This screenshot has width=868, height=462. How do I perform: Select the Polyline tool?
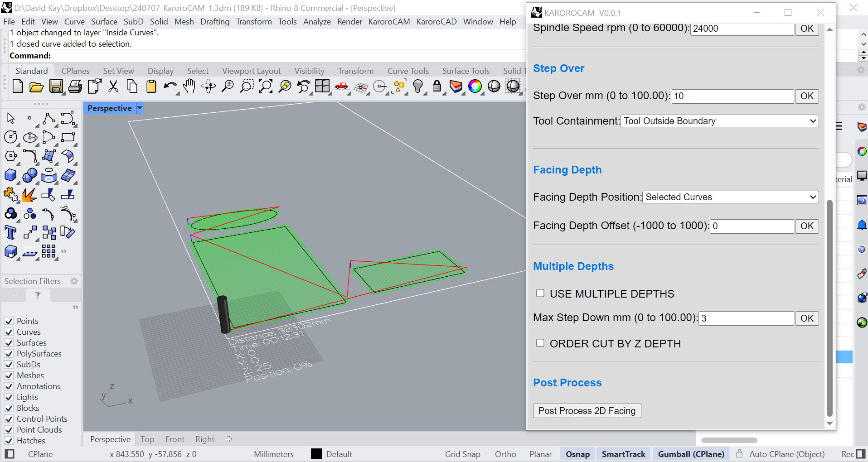click(x=48, y=119)
